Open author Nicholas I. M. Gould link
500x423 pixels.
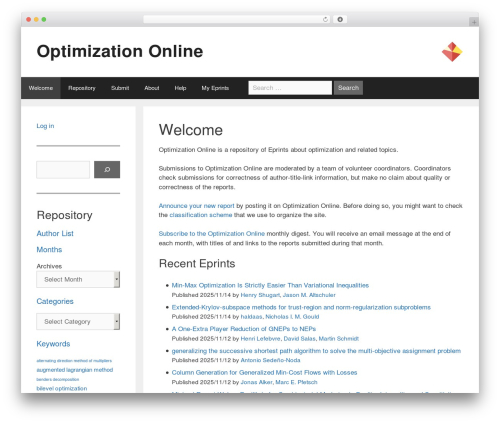tap(292, 317)
